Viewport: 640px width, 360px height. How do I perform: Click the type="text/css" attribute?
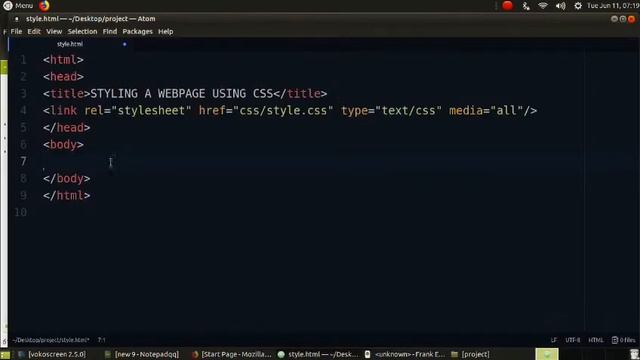click(x=391, y=111)
